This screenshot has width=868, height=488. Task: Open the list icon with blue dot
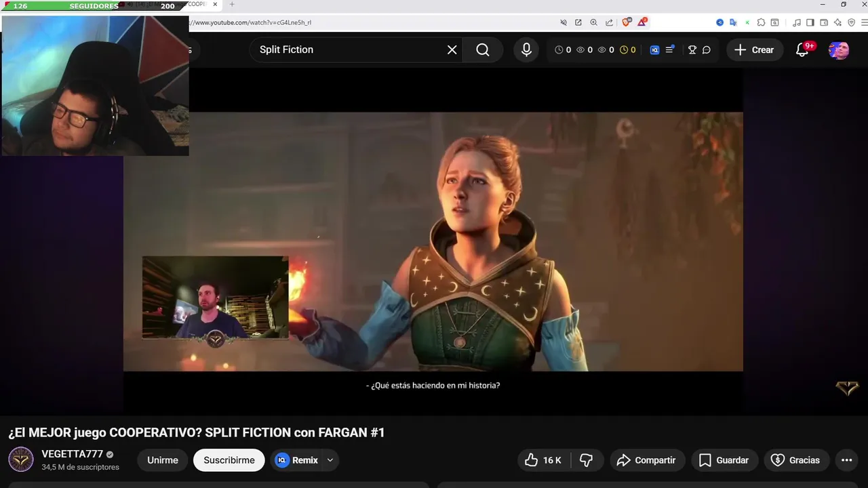670,49
